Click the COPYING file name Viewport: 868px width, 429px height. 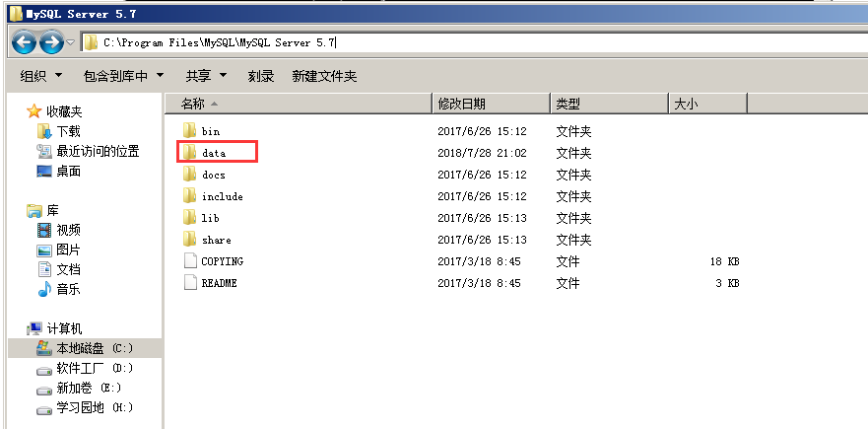[x=222, y=261]
